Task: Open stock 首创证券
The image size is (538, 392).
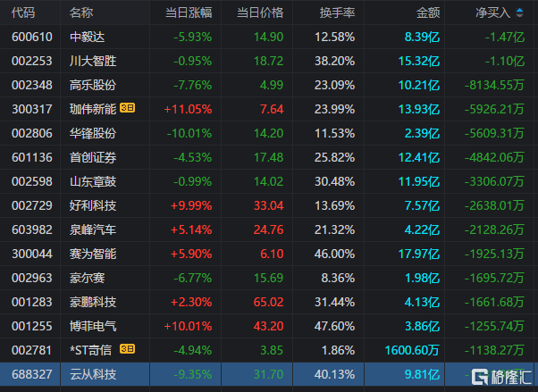Action: (93, 157)
